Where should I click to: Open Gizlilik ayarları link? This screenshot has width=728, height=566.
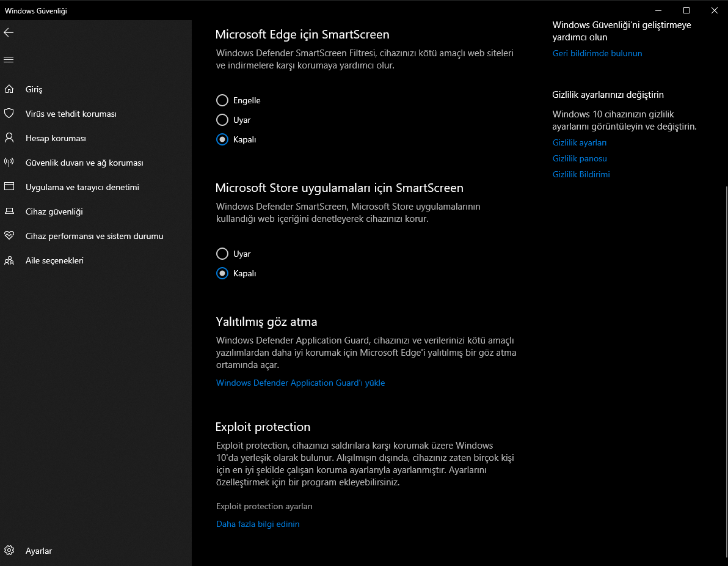pyautogui.click(x=580, y=142)
